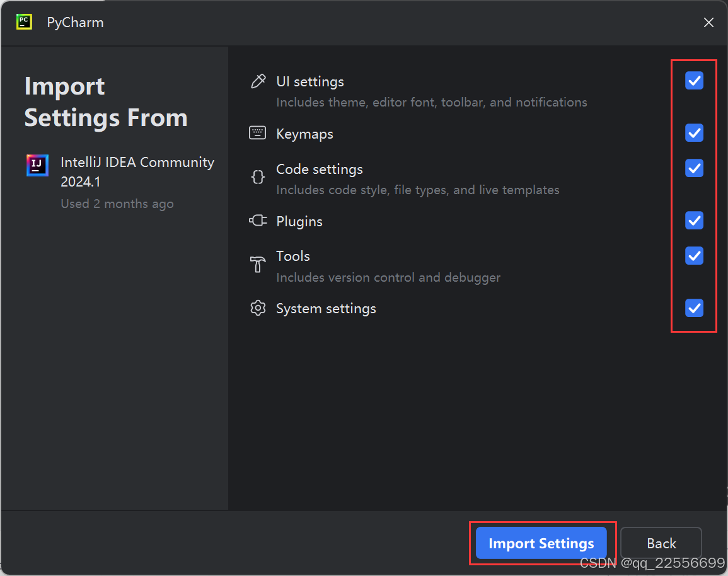Click 'Includes code style, file types' description
Viewport: 728px width, 576px height.
click(x=418, y=190)
